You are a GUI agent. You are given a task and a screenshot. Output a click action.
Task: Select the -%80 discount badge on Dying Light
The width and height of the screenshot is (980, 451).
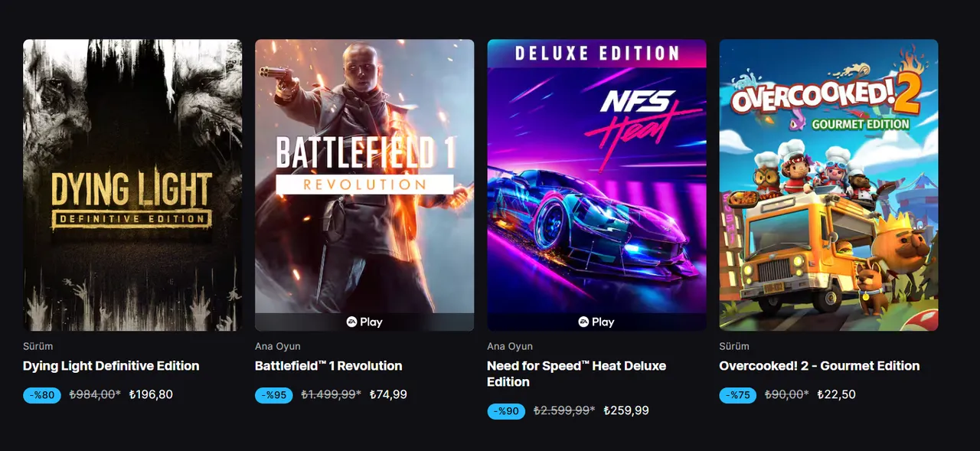[x=42, y=395]
